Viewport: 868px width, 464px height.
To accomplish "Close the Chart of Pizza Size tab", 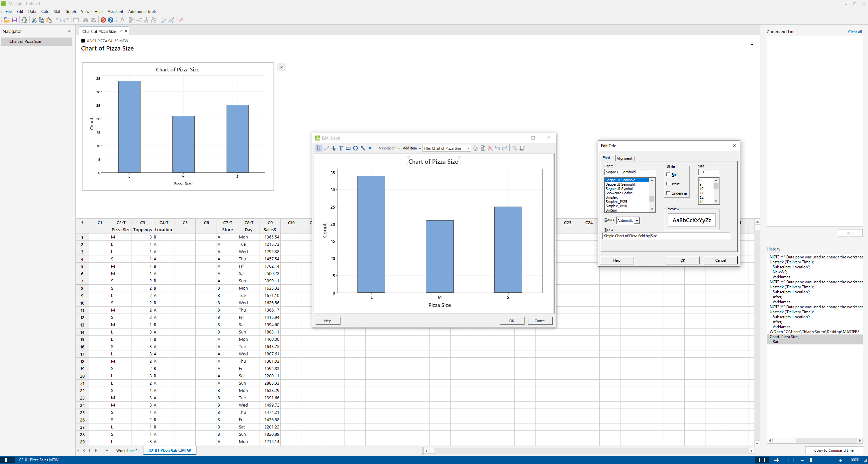I will (126, 31).
